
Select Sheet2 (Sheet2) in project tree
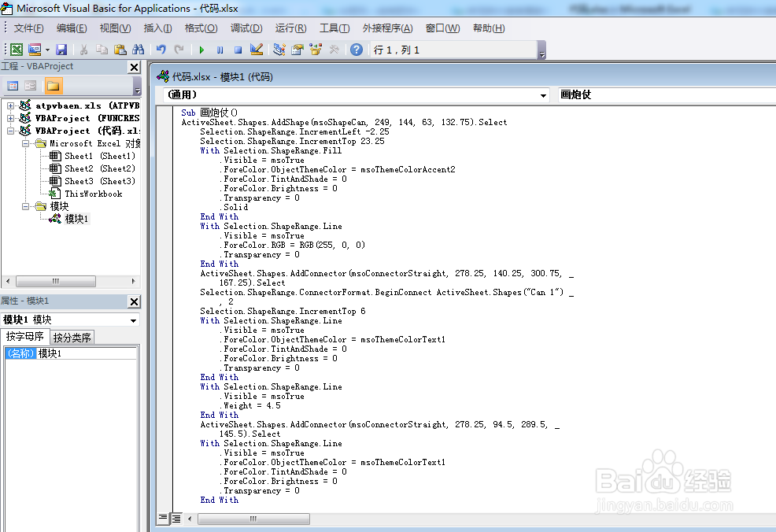pyautogui.click(x=99, y=168)
